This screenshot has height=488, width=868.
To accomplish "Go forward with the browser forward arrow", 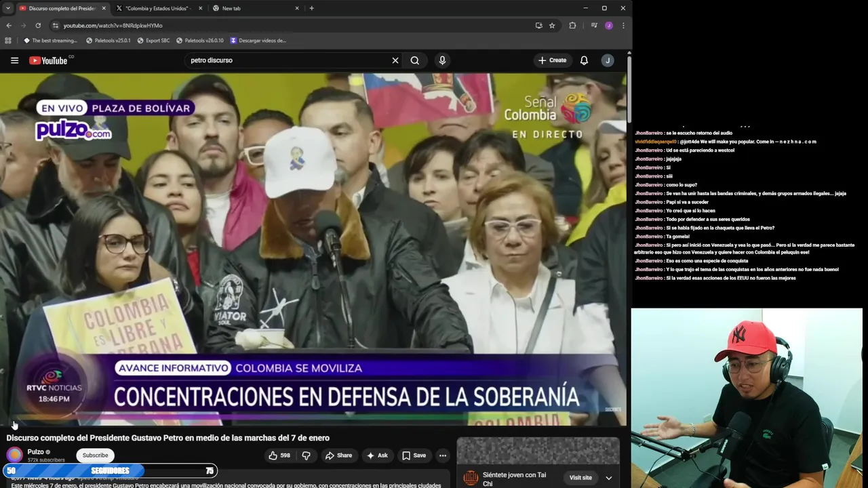I will (x=23, y=26).
